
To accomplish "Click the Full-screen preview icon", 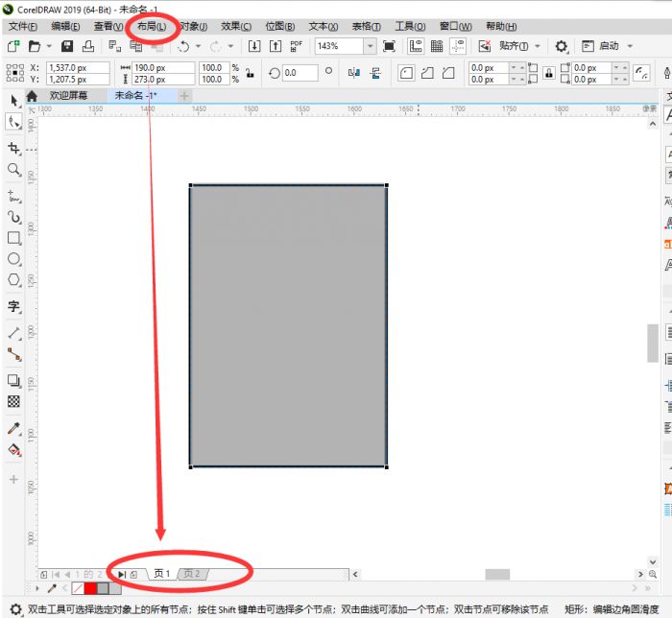I will (x=389, y=46).
